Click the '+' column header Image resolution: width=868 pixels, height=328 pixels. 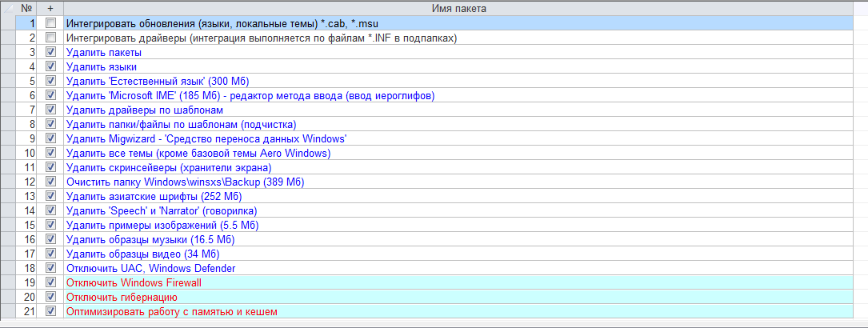tap(50, 8)
